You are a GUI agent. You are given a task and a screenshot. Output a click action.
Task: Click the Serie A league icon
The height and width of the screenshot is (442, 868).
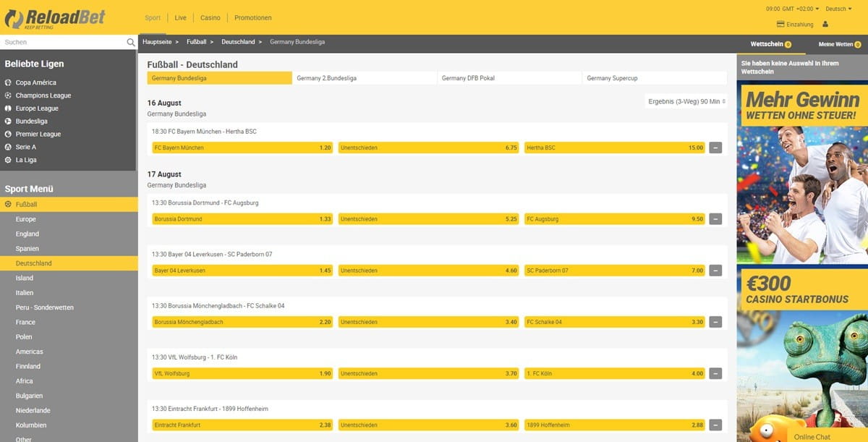(8, 147)
